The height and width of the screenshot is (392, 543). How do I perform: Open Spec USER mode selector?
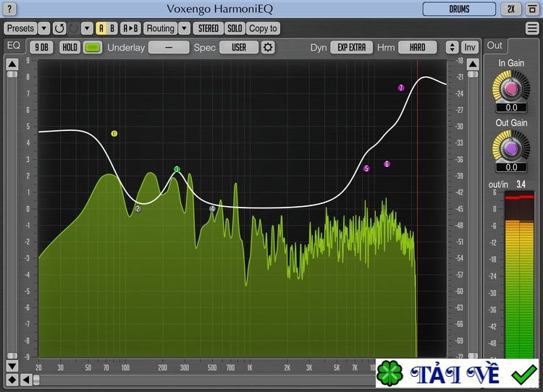239,47
